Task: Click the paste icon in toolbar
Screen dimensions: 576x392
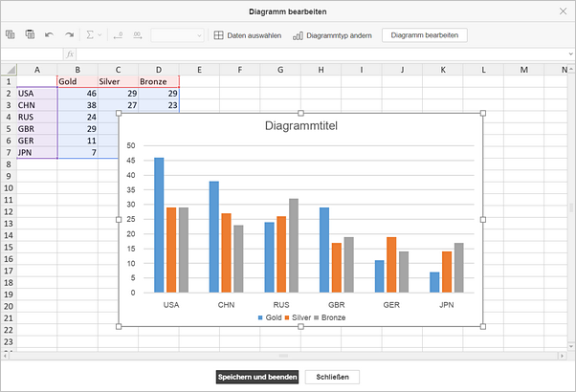Action: [30, 35]
